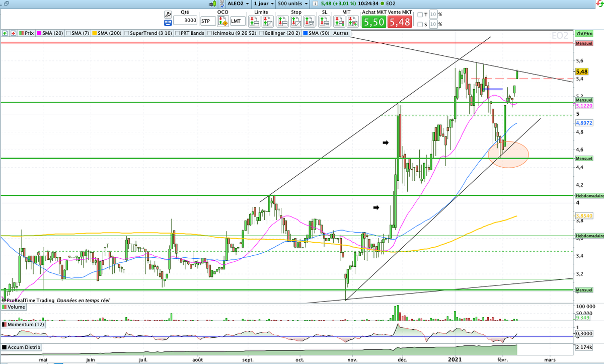Open the wrench settings icon near Qté
This screenshot has width=604, height=364.
(x=168, y=14)
